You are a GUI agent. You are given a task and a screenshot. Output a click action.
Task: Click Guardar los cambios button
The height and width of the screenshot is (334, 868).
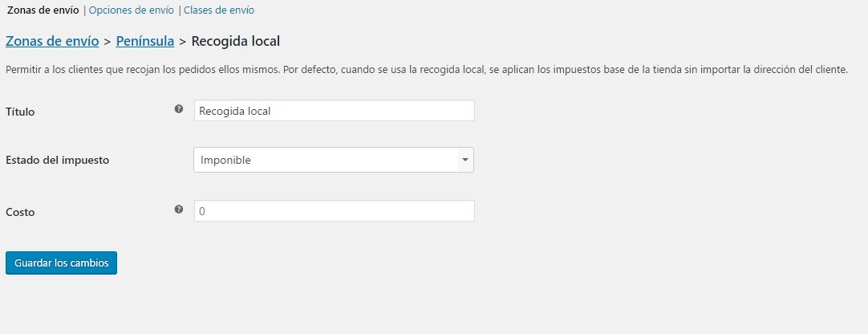62,263
